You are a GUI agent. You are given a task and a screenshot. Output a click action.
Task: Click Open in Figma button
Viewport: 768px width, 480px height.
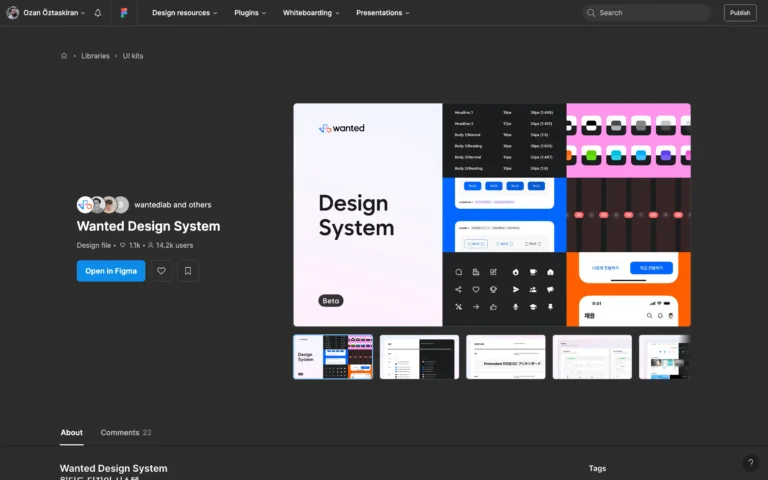point(111,271)
